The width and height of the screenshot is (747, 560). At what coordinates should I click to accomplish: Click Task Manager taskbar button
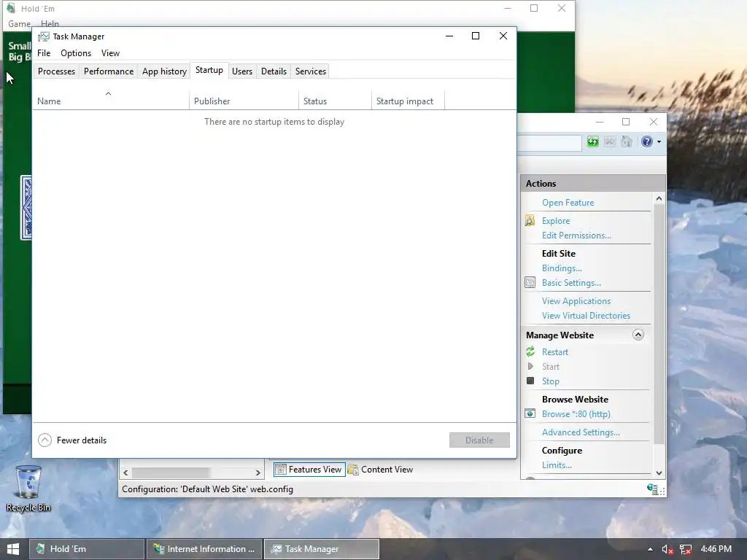(x=322, y=549)
